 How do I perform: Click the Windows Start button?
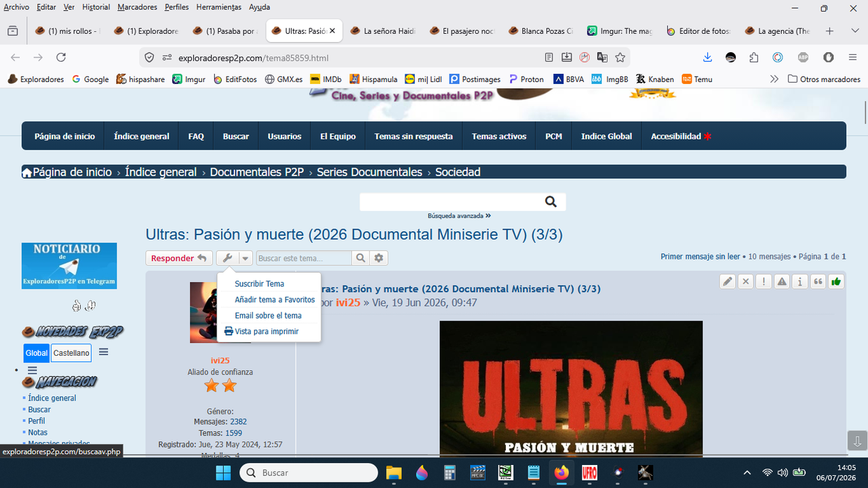(x=224, y=472)
